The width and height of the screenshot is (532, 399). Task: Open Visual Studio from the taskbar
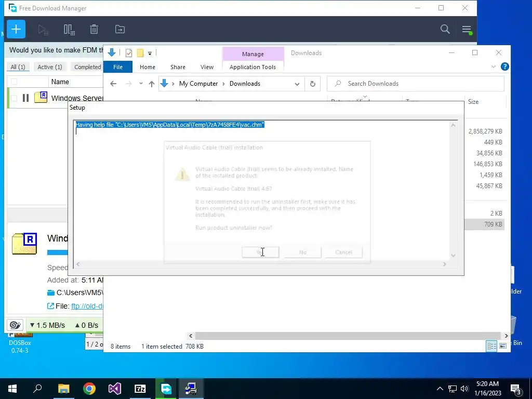point(115,389)
